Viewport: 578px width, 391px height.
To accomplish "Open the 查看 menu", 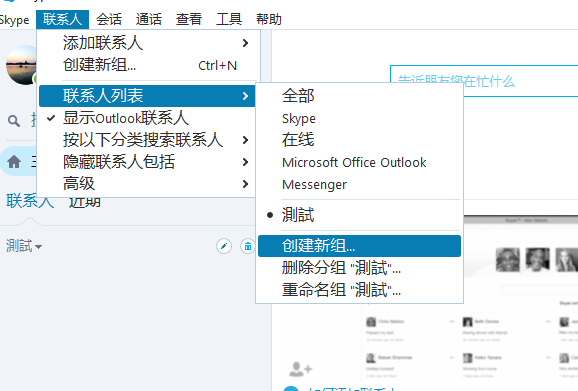I will tap(189, 20).
